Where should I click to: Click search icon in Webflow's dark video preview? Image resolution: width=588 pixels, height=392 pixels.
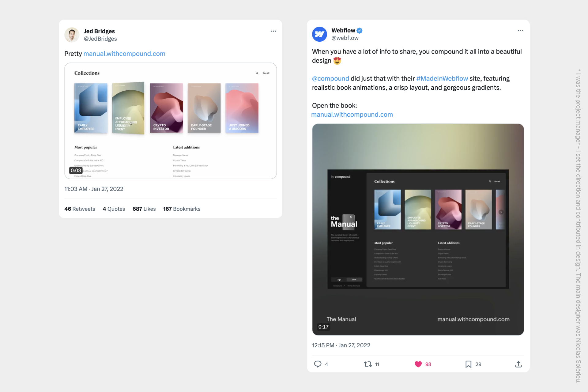pyautogui.click(x=490, y=181)
